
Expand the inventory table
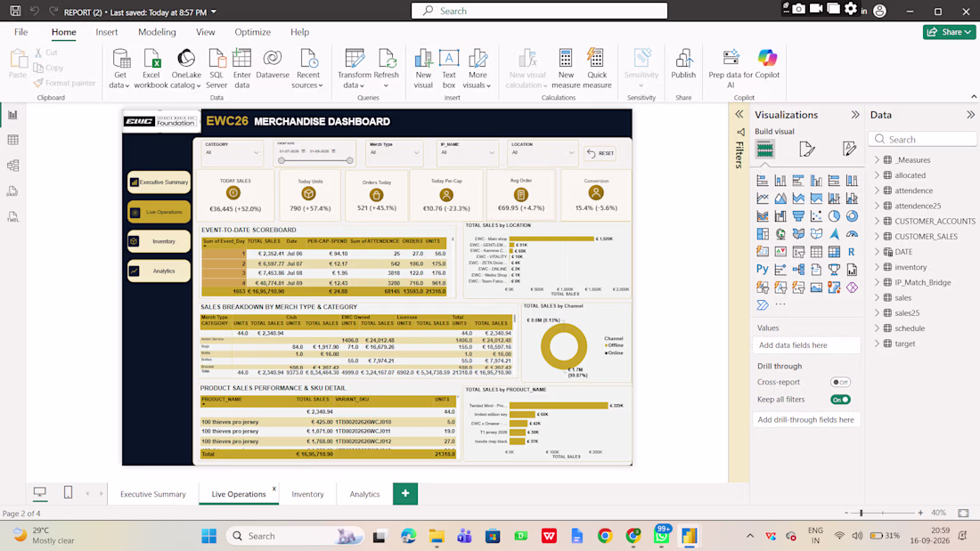pyautogui.click(x=877, y=267)
